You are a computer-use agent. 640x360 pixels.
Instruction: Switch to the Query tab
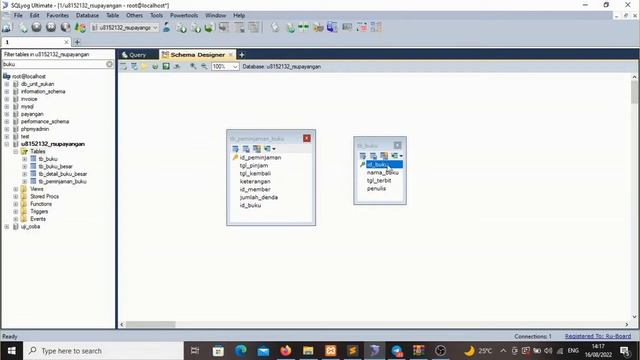tap(138, 55)
